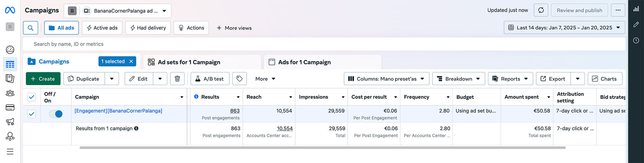Open the [Engagement][BananaCornerPalanga] campaign link
Screen dimensions: 644x163
click(x=118, y=111)
